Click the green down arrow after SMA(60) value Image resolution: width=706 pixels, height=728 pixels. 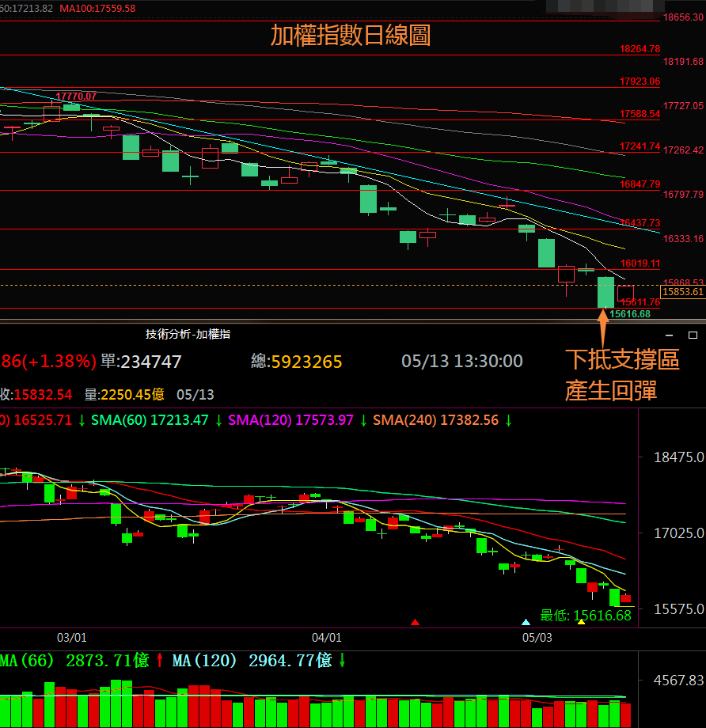point(218,420)
